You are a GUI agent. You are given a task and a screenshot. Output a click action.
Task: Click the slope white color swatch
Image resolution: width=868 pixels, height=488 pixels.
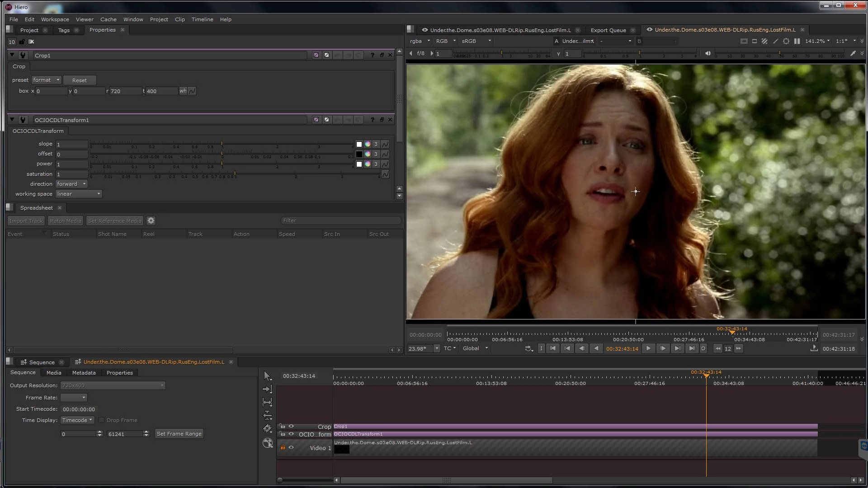359,144
